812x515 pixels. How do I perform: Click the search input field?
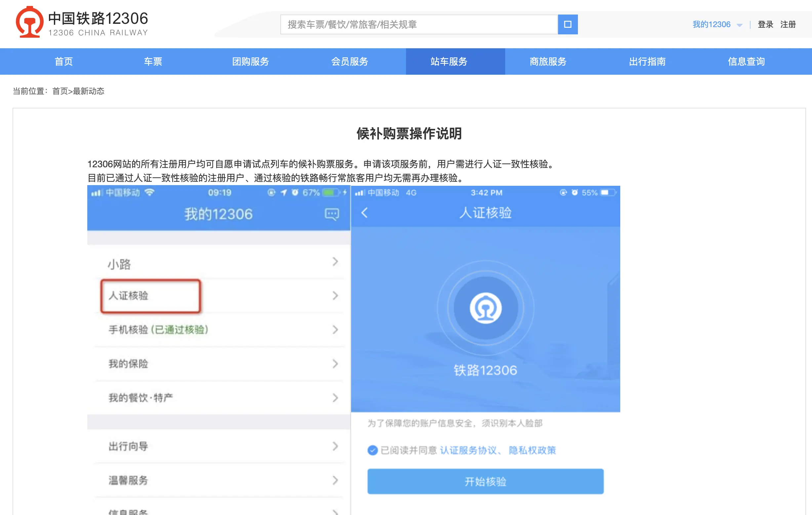[419, 24]
